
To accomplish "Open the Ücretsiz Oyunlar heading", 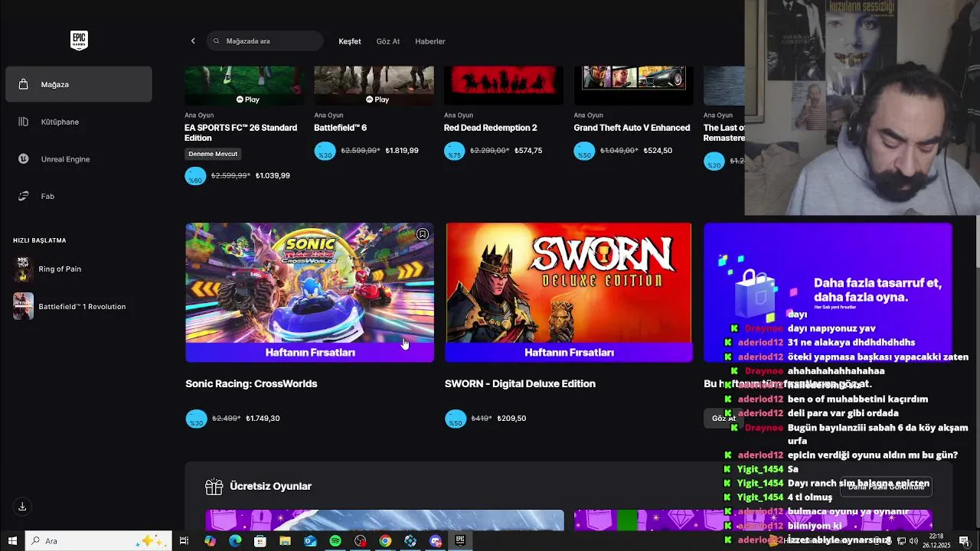I will tap(270, 487).
